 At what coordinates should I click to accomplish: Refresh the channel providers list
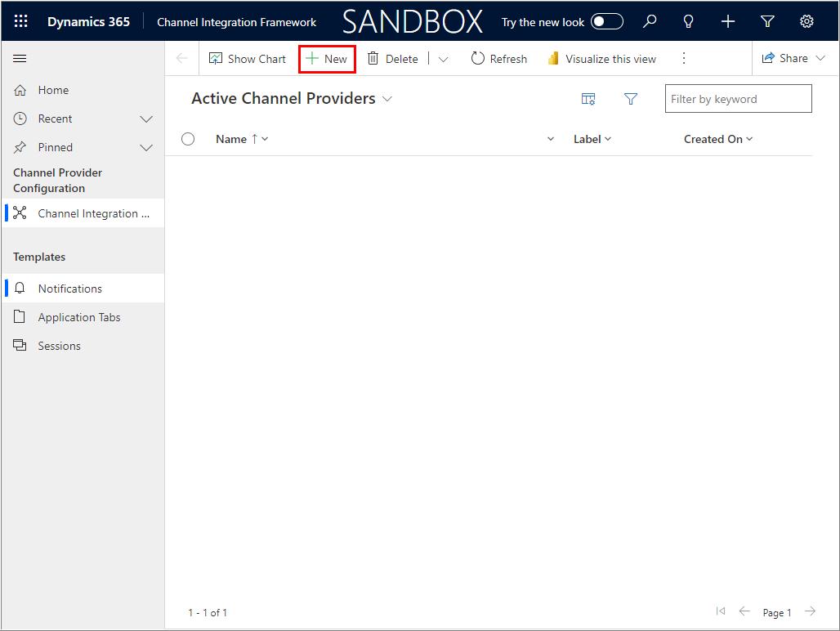tap(498, 58)
